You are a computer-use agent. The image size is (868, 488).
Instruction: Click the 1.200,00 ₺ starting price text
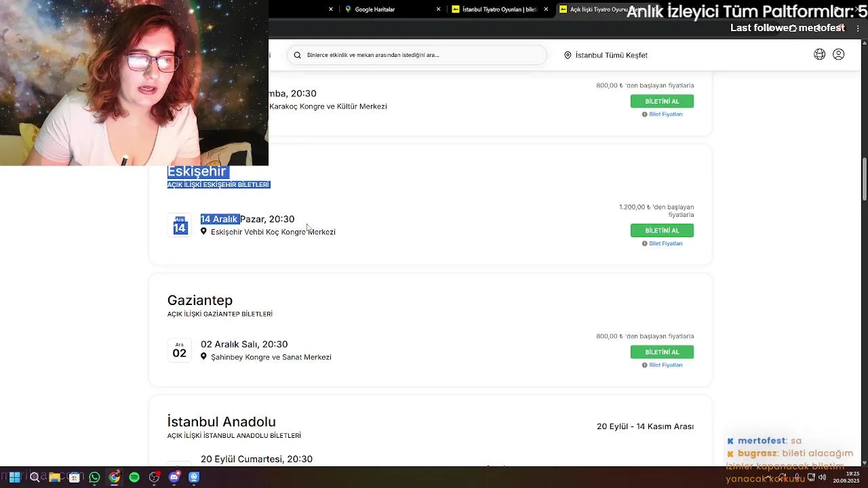(x=656, y=211)
